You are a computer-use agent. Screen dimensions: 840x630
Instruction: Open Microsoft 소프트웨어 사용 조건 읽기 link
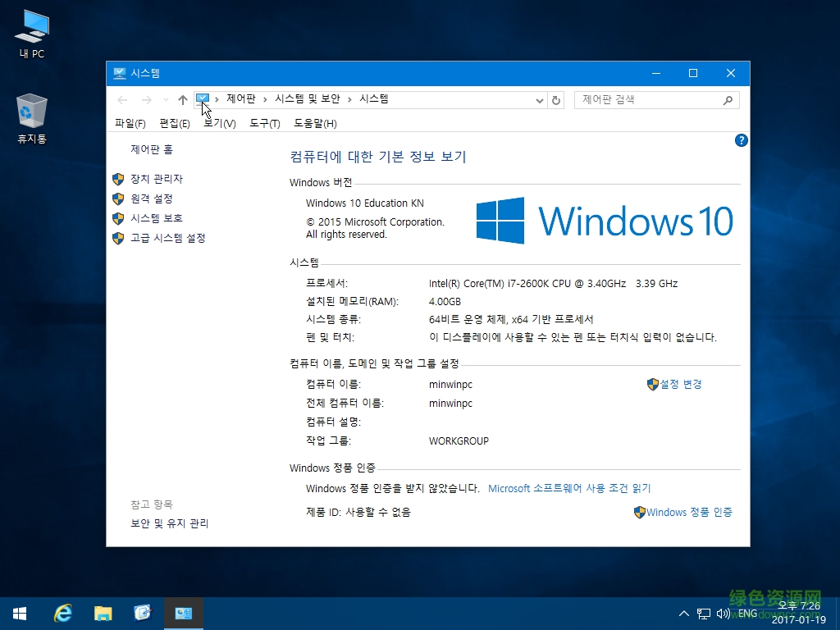[x=569, y=488]
